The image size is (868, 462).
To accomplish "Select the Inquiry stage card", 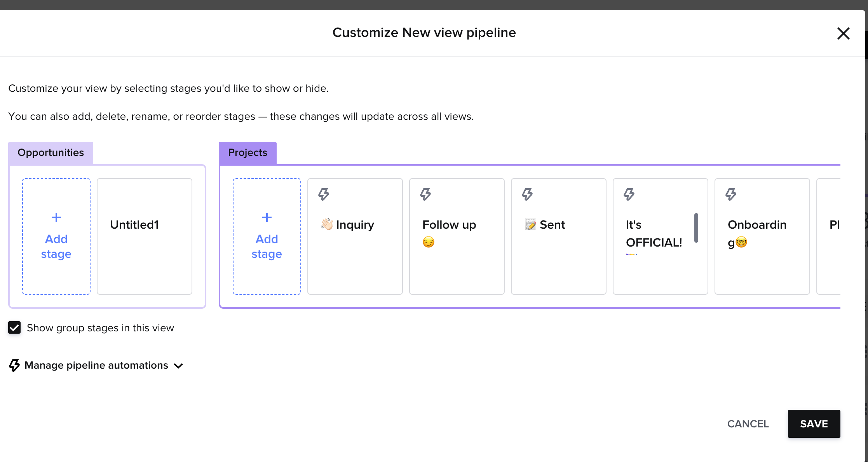I will pyautogui.click(x=355, y=236).
